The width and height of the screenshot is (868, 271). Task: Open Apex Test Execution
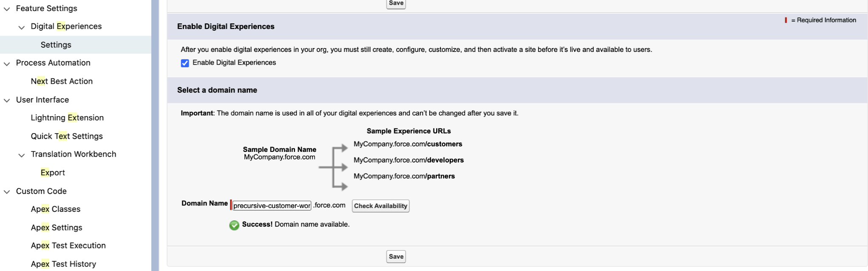(x=68, y=245)
